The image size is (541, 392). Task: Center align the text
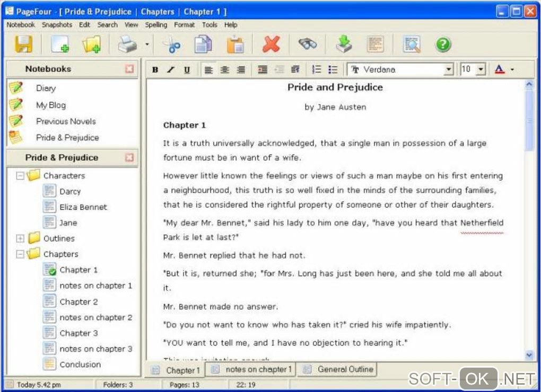(224, 70)
